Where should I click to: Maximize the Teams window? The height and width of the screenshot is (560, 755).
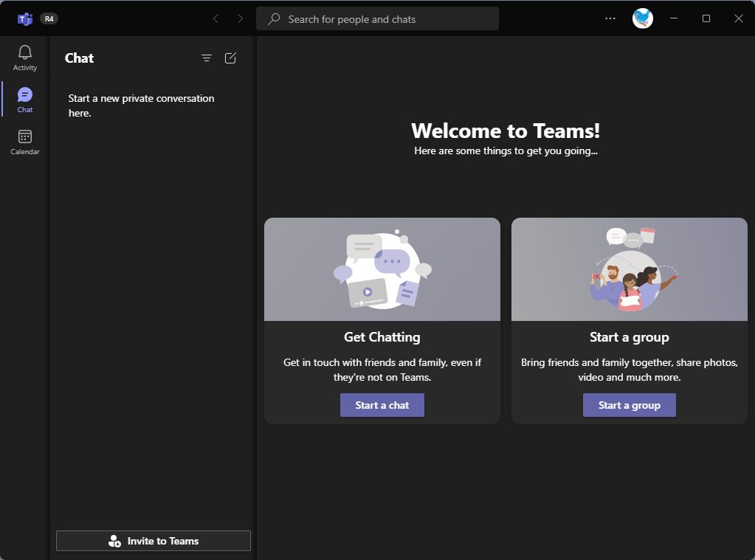point(706,18)
